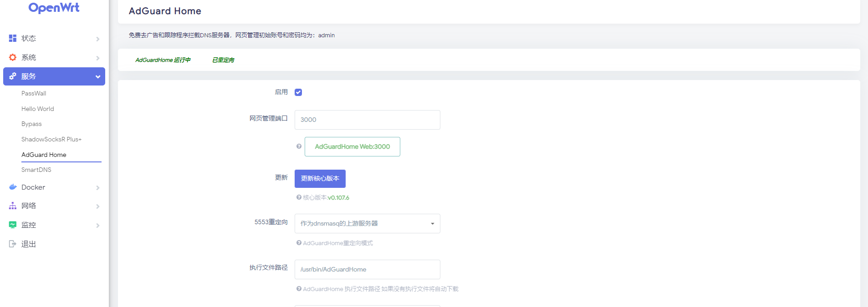This screenshot has height=307, width=868.
Task: Uncheck the 启用 enable checkbox
Action: tap(298, 92)
